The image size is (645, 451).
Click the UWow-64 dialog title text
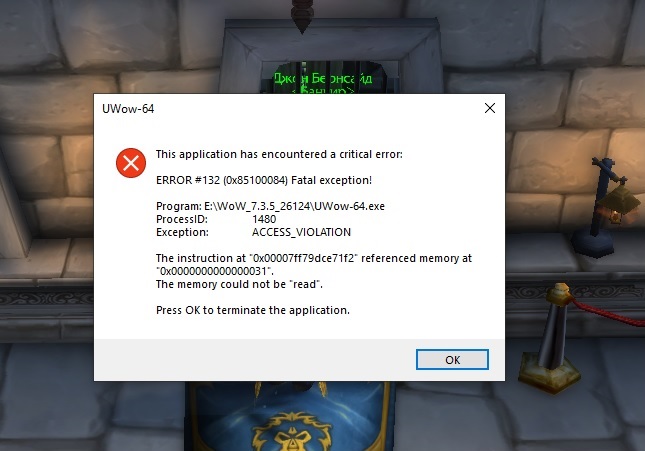pos(128,109)
